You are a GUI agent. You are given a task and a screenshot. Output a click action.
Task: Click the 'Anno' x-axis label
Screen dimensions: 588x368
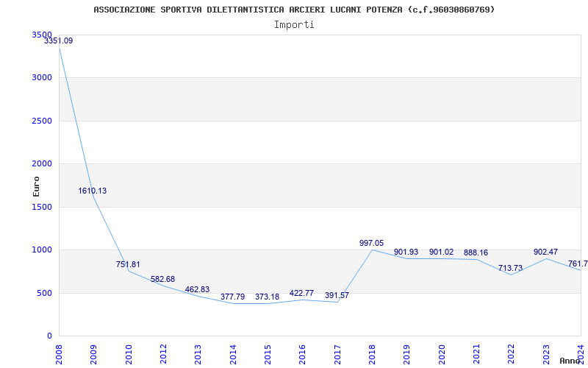570,361
